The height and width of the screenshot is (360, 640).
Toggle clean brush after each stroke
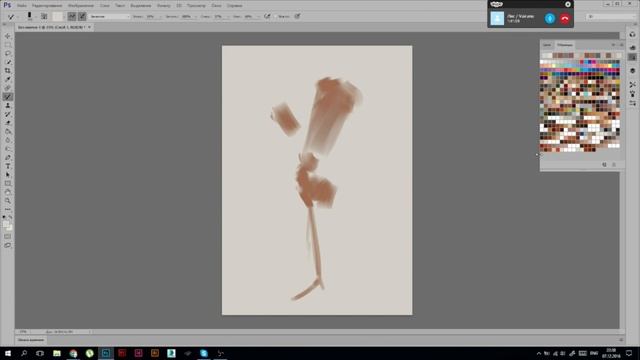pyautogui.click(x=82, y=16)
